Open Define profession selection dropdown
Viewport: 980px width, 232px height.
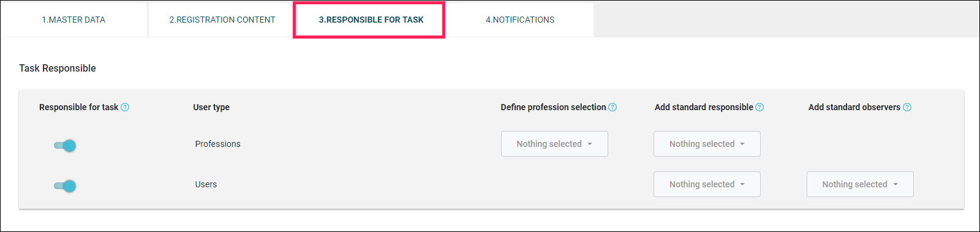coord(554,144)
